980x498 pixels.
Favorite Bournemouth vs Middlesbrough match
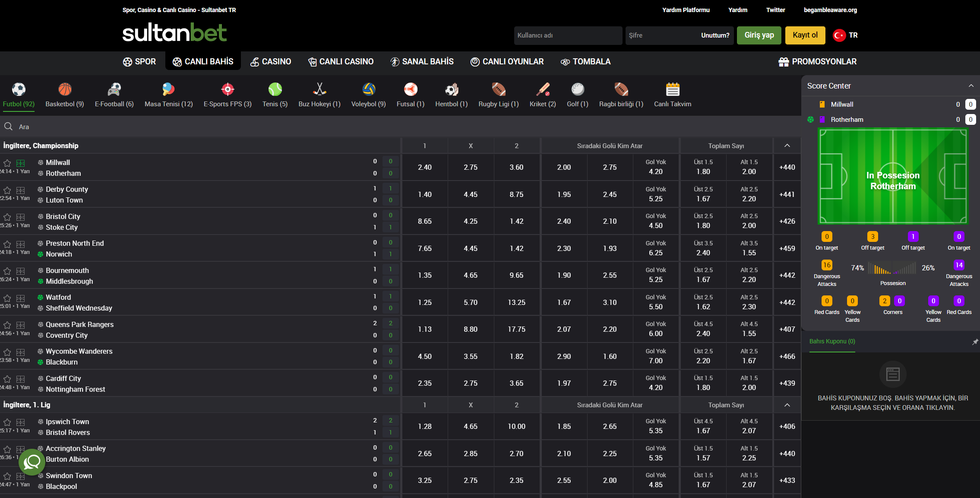(7, 271)
